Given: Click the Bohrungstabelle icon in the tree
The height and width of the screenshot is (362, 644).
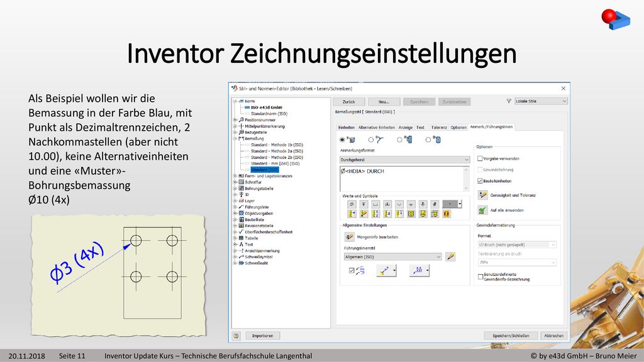Looking at the screenshot, I should (241, 189).
